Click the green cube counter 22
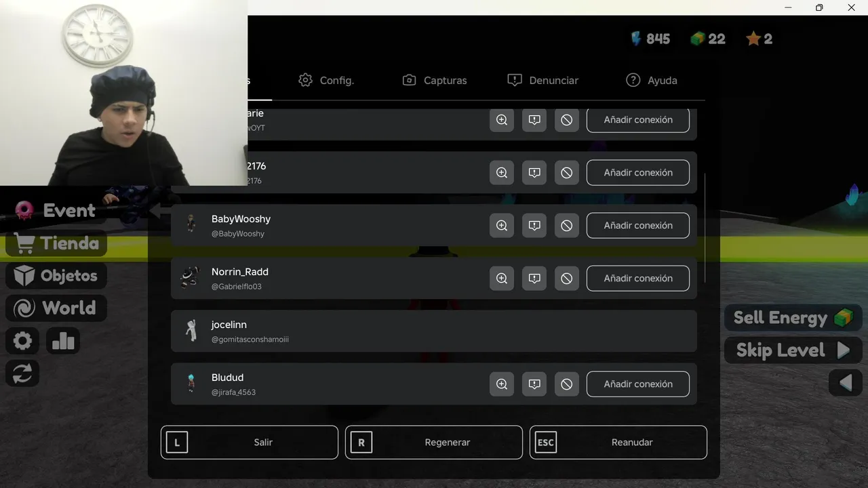The width and height of the screenshot is (868, 488). tap(708, 39)
